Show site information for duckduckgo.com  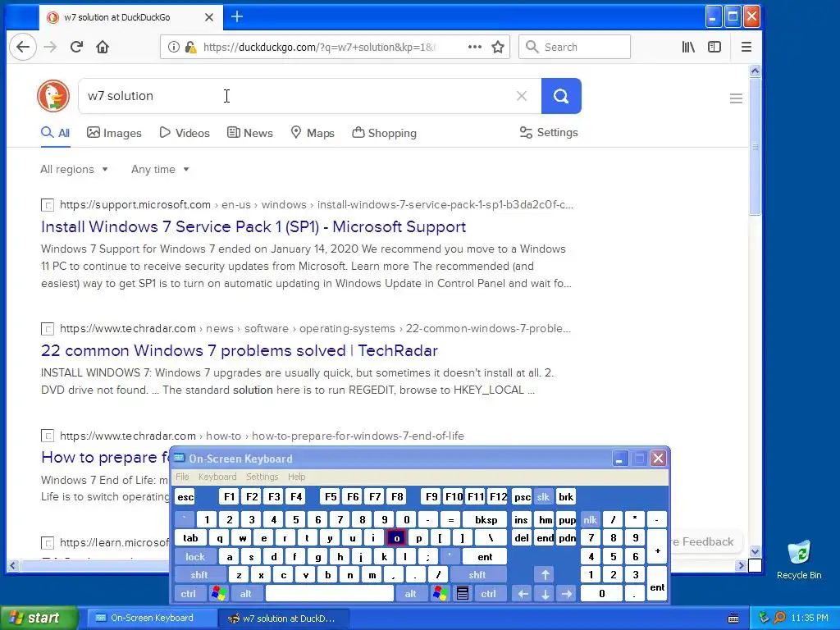(x=174, y=47)
